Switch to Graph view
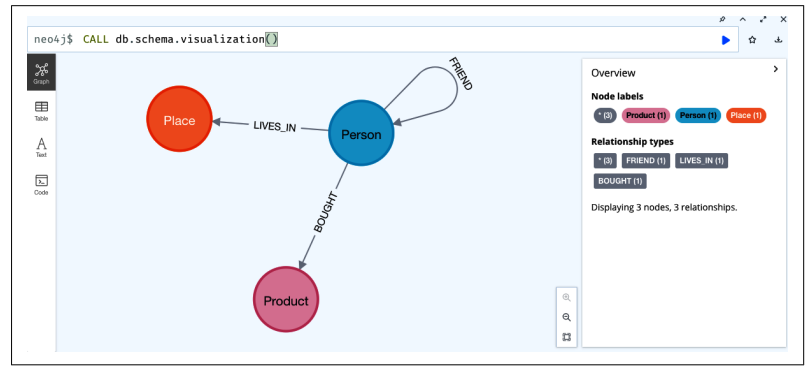 click(41, 73)
